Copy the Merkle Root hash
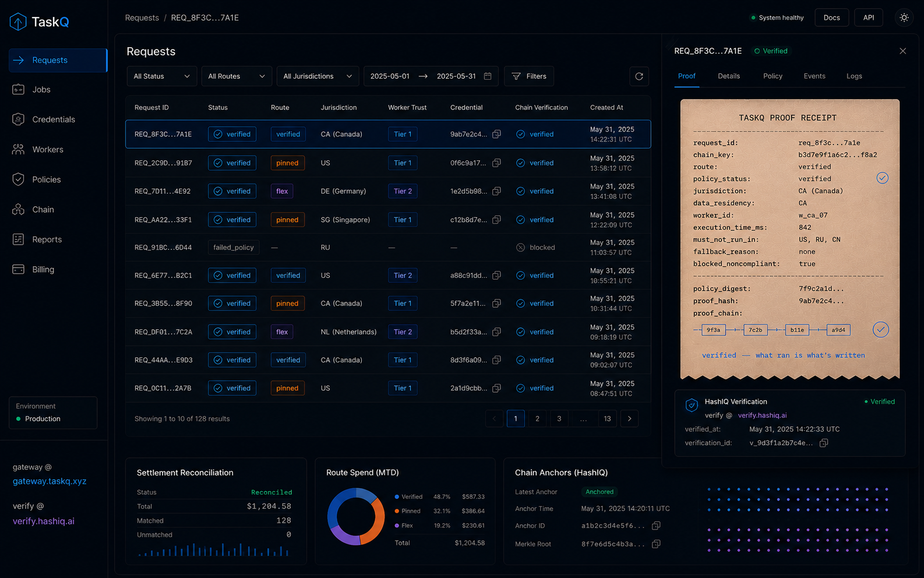The image size is (924, 578). [656, 544]
